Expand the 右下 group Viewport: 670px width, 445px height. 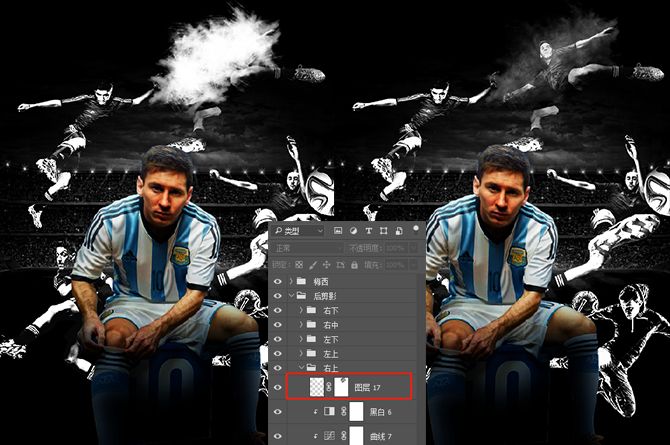(x=301, y=310)
